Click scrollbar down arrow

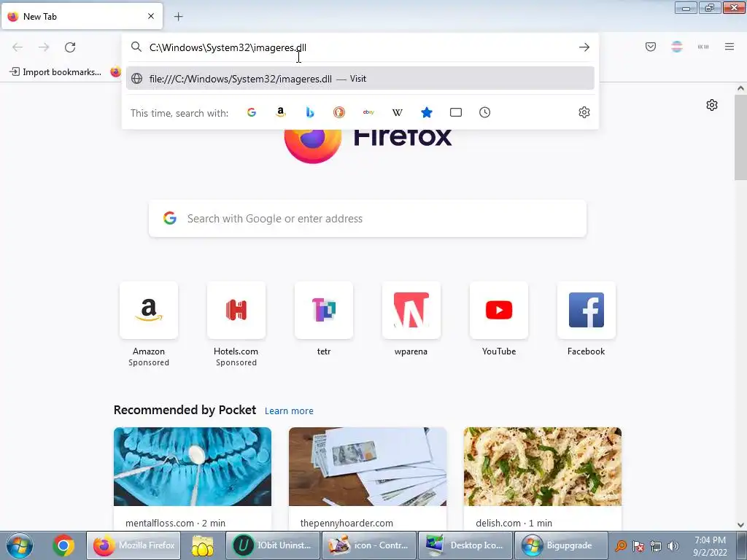(740, 525)
